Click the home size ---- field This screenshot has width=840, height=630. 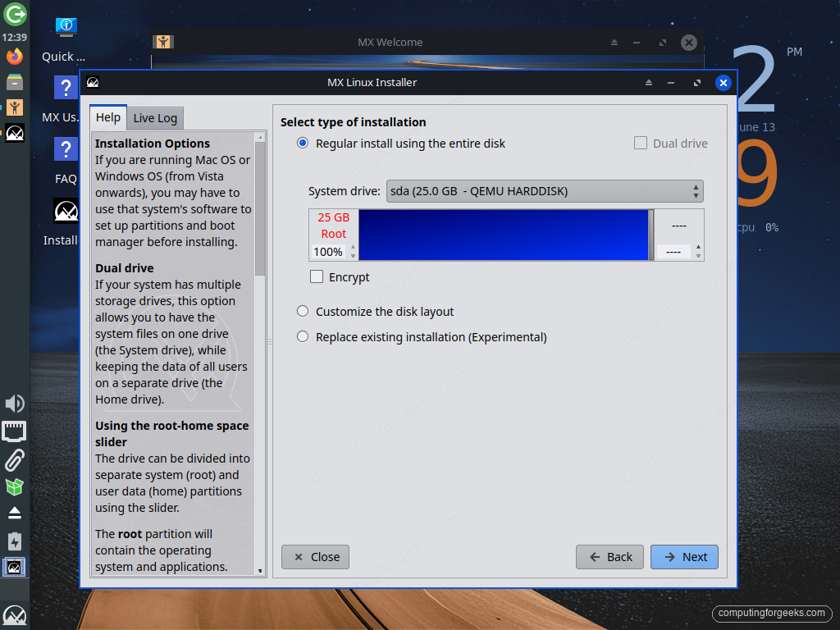click(673, 252)
